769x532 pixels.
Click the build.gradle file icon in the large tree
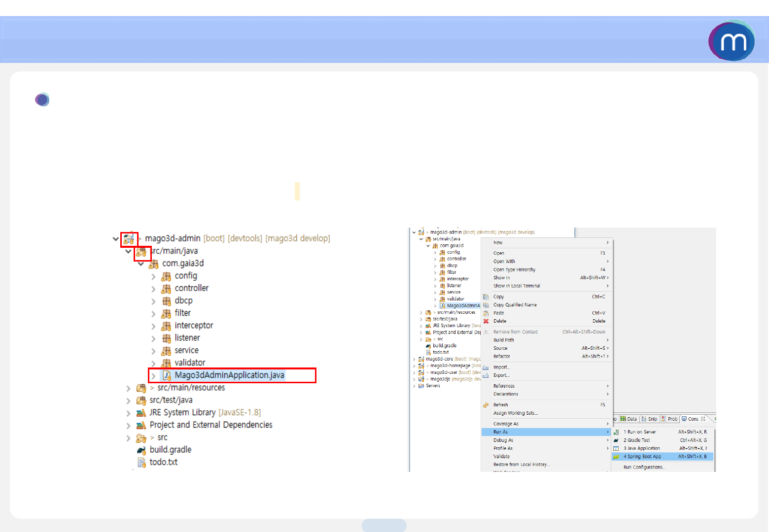click(141, 450)
